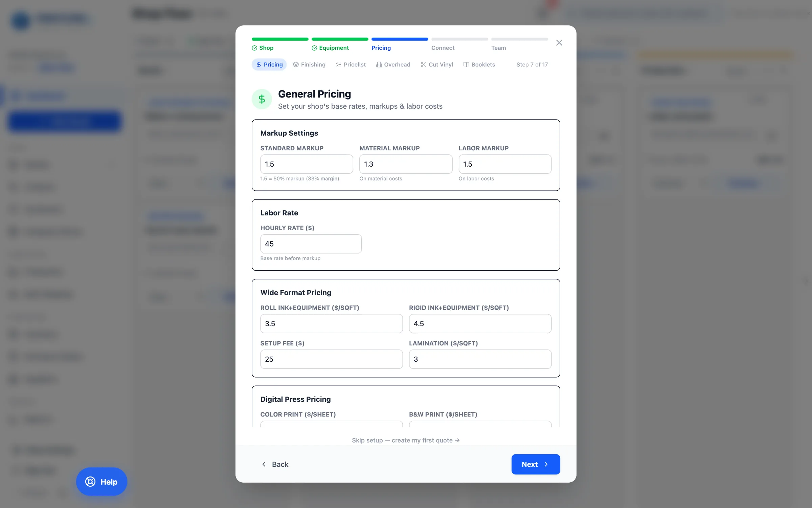Close the setup wizard dialog
Viewport: 812px width, 508px height.
click(559, 43)
